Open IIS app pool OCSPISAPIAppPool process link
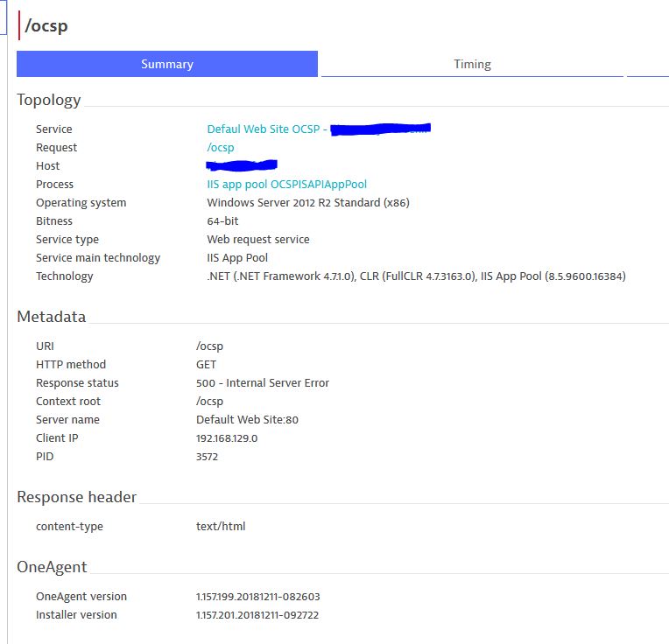Viewport: 669px width, 644px height. 286,185
